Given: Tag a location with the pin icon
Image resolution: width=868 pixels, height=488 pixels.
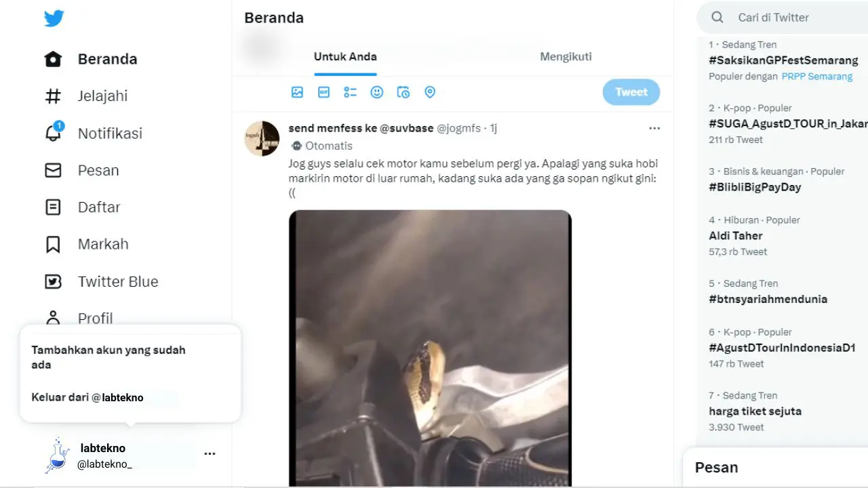Looking at the screenshot, I should click(430, 92).
